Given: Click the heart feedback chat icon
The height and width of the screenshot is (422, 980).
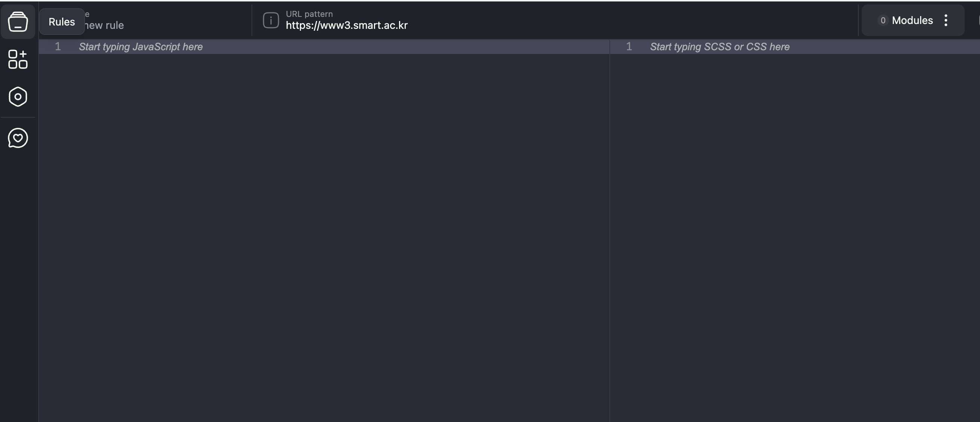Looking at the screenshot, I should coord(18,138).
